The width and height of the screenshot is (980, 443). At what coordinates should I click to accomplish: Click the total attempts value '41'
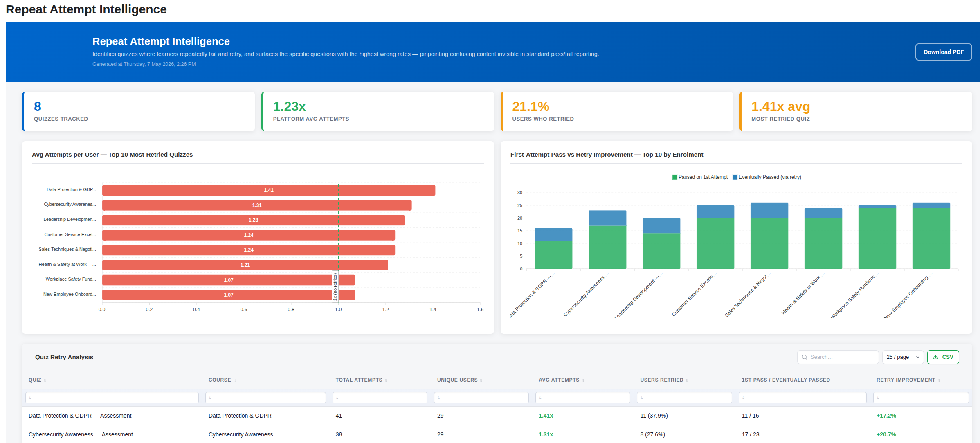click(339, 416)
